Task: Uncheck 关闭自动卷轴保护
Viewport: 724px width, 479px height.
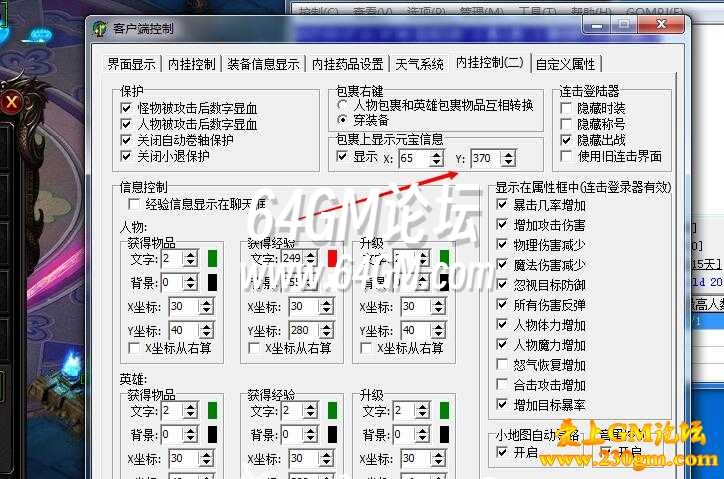Action: tap(126, 140)
